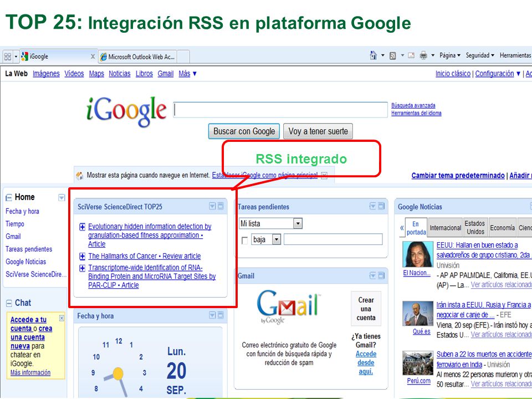Screen dimensions: 532x399
Task: Open Perú.com news photo thumbnail
Action: 418,363
